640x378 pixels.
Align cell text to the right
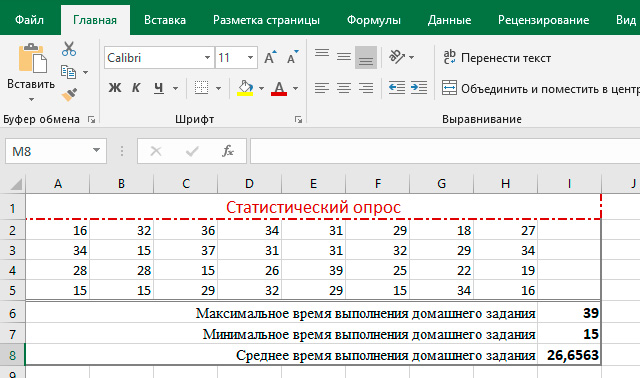click(x=366, y=88)
